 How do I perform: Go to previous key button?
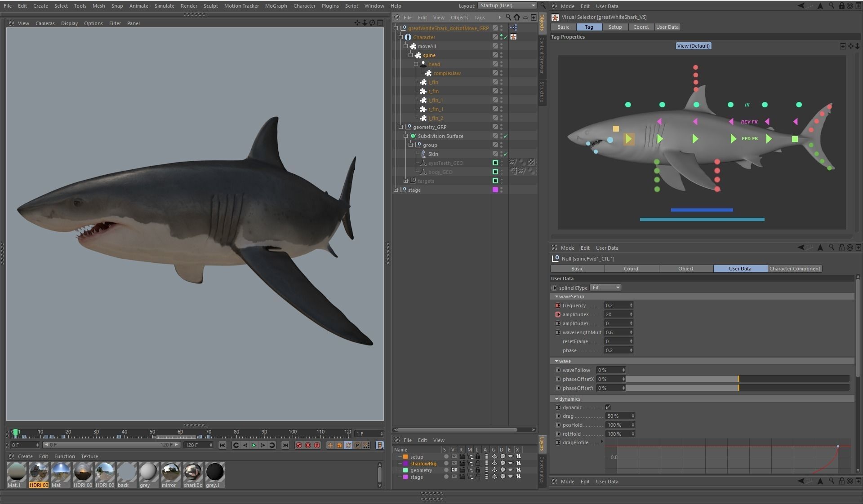pos(236,445)
